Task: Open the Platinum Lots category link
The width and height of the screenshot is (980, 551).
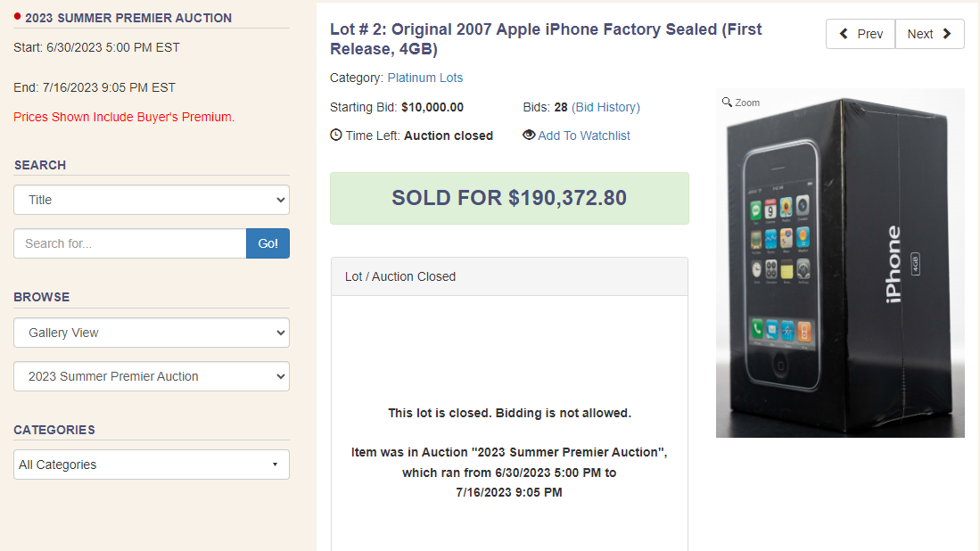Action: click(x=426, y=78)
